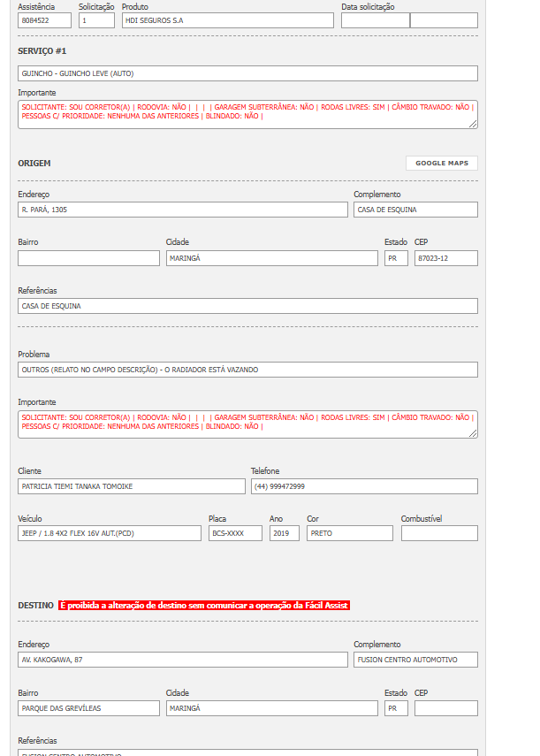Click the Veículo field JEEP / 1.8 4X2 FLEX
The image size is (540, 756).
tap(110, 533)
